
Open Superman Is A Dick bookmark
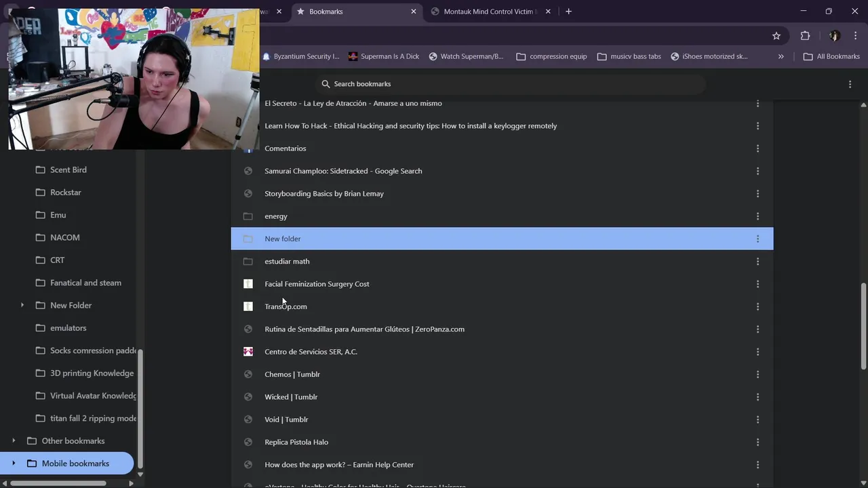coord(384,56)
